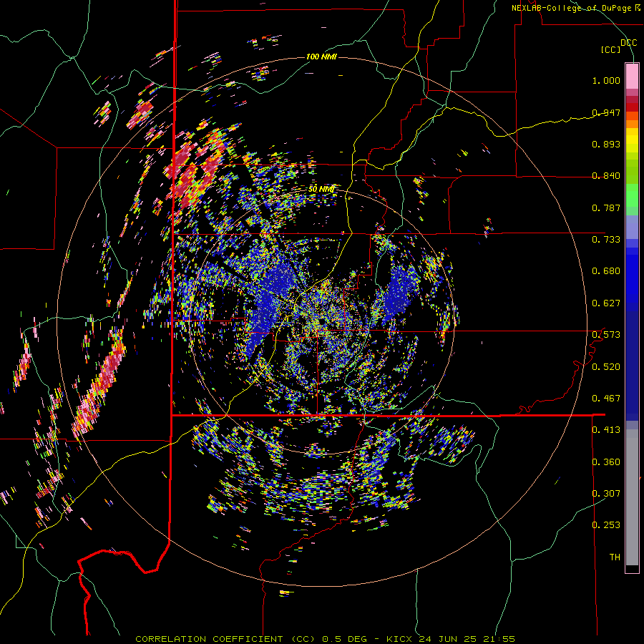The image size is (644, 644).
Task: Click the 24 JUN 25 date
Action: tap(447, 639)
